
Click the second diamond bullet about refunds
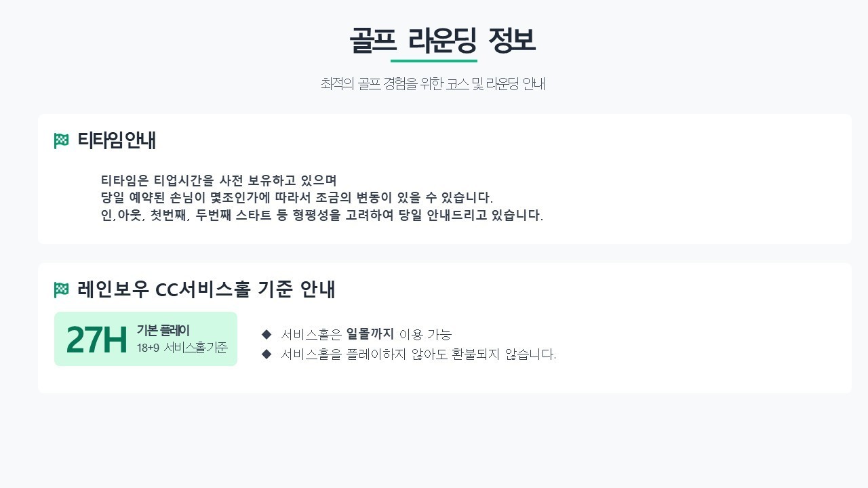(267, 354)
